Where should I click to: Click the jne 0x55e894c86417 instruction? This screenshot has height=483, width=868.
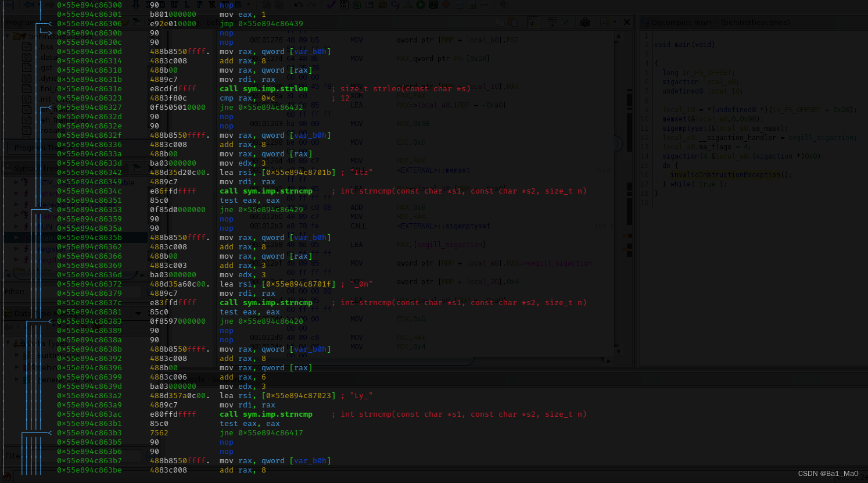click(261, 433)
